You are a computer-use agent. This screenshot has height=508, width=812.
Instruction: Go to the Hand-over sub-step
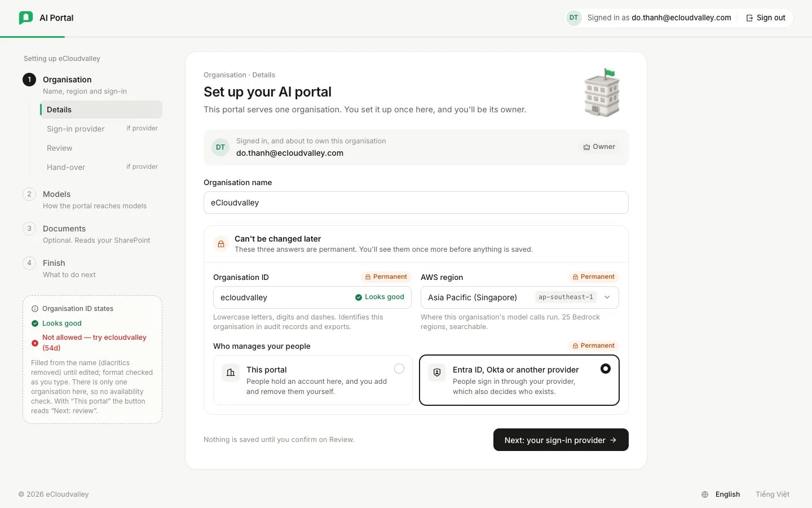pos(101,167)
